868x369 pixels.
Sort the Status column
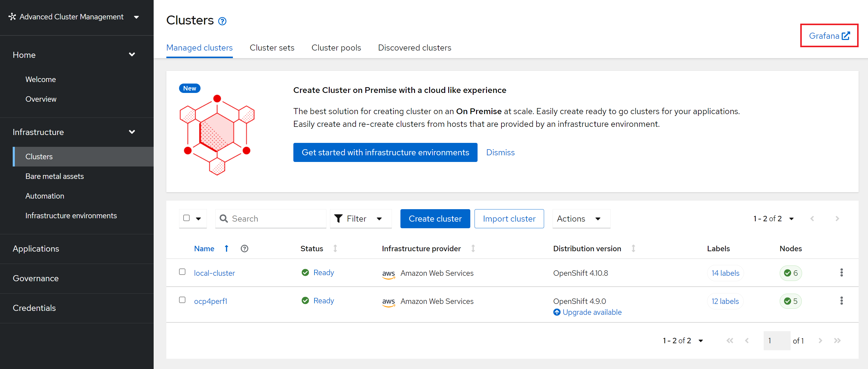[335, 249]
